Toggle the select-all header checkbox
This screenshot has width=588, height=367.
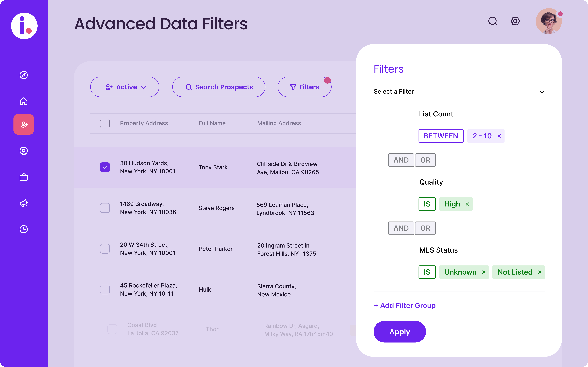click(105, 123)
